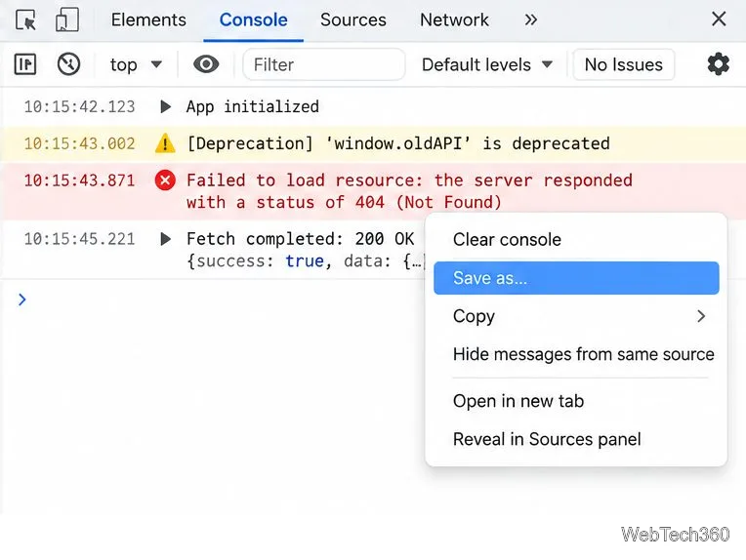Toggle the device toolbar icon
This screenshot has width=746, height=560.
tap(67, 20)
